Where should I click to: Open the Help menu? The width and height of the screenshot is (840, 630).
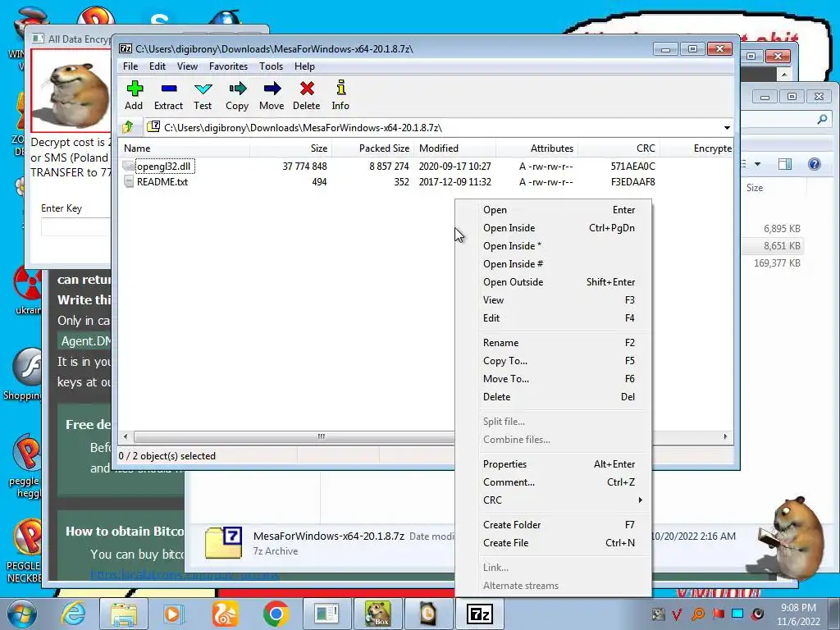pos(304,66)
